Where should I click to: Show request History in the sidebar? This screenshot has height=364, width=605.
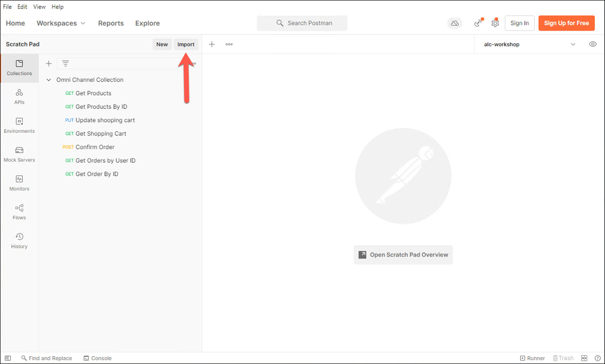pos(19,241)
